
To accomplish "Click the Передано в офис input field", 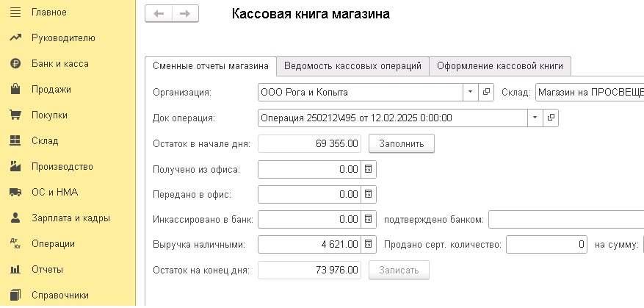I will (310, 194).
